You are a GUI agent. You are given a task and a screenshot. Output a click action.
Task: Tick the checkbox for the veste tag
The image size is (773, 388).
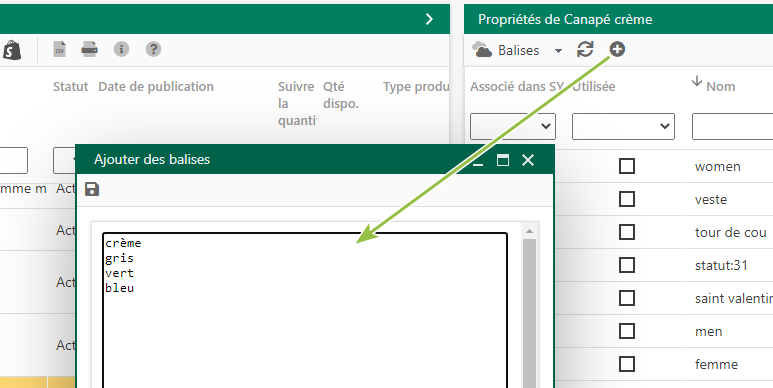click(x=627, y=199)
